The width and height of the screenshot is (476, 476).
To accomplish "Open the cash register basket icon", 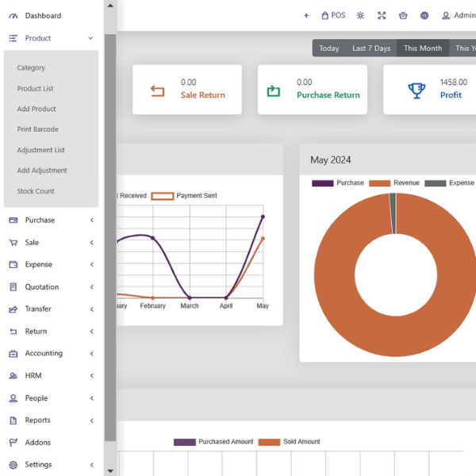I will point(403,15).
